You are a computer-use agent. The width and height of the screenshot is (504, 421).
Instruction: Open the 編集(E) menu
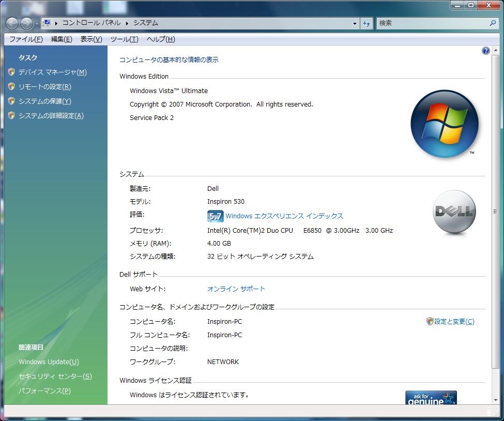click(62, 39)
